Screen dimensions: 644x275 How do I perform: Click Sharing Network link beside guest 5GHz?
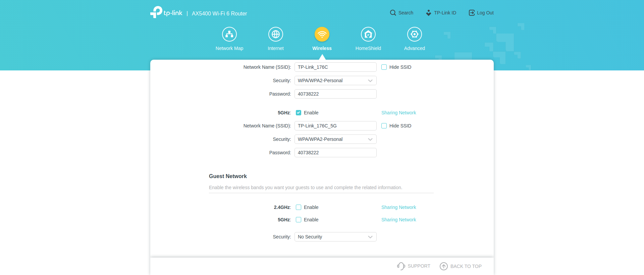click(398, 220)
